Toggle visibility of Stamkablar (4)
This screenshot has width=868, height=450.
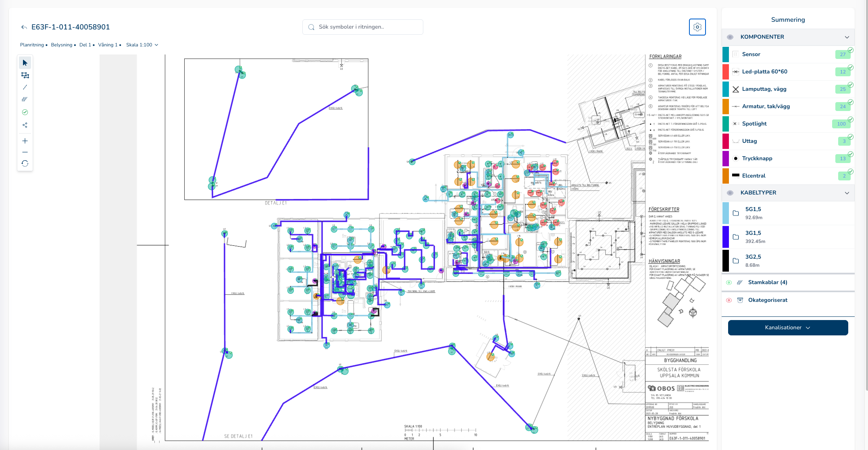point(729,283)
